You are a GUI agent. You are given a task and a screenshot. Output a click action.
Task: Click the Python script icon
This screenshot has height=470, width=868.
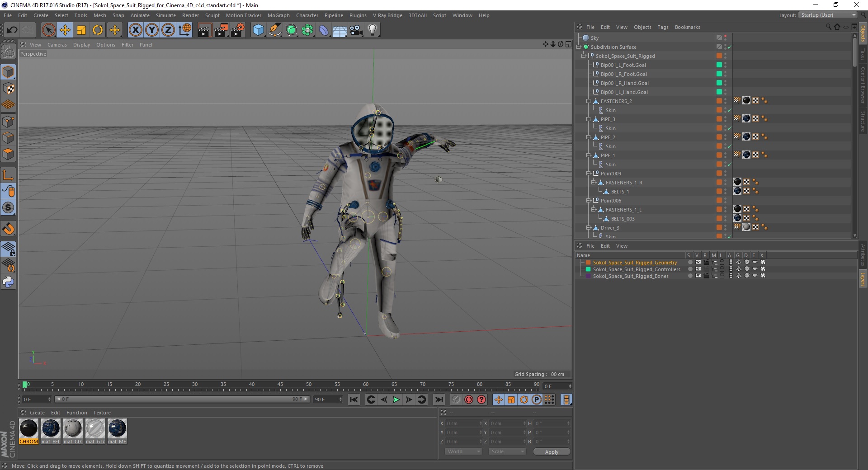(x=8, y=282)
